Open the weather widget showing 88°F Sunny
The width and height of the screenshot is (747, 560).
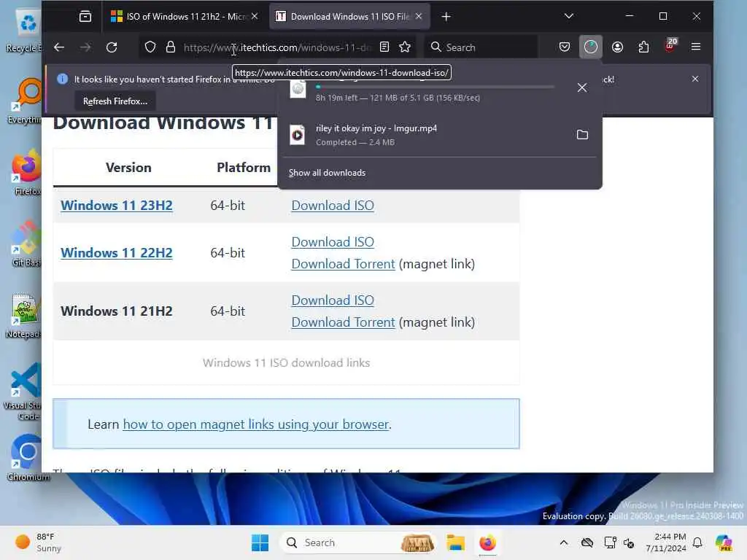(38, 542)
